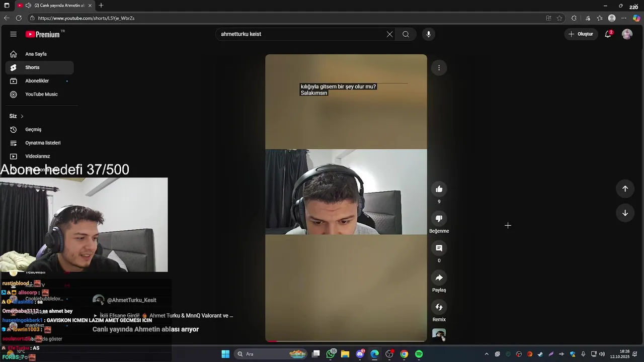The height and width of the screenshot is (362, 644).
Task: Add this page to favorites star
Action: pyautogui.click(x=559, y=18)
